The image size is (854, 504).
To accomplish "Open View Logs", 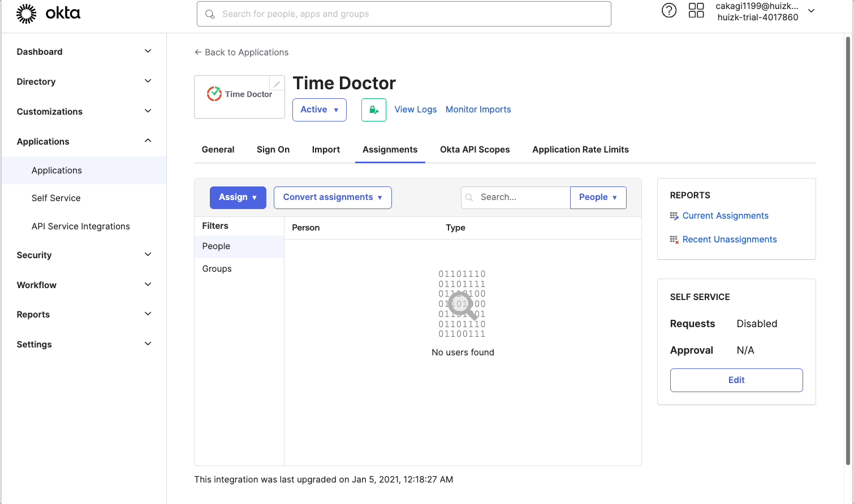I will click(415, 109).
